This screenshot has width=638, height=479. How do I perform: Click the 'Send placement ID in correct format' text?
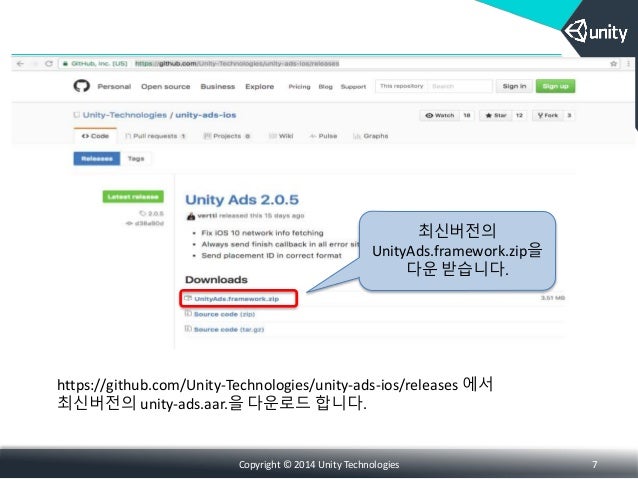271,256
